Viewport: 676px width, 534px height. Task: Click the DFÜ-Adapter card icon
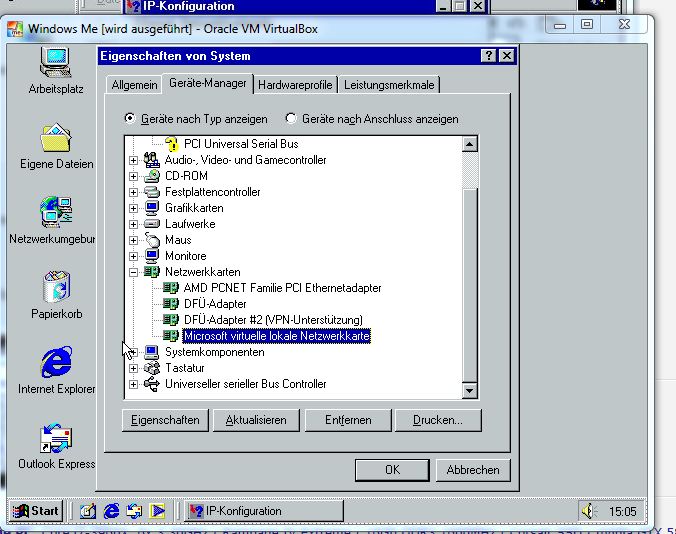[171, 303]
